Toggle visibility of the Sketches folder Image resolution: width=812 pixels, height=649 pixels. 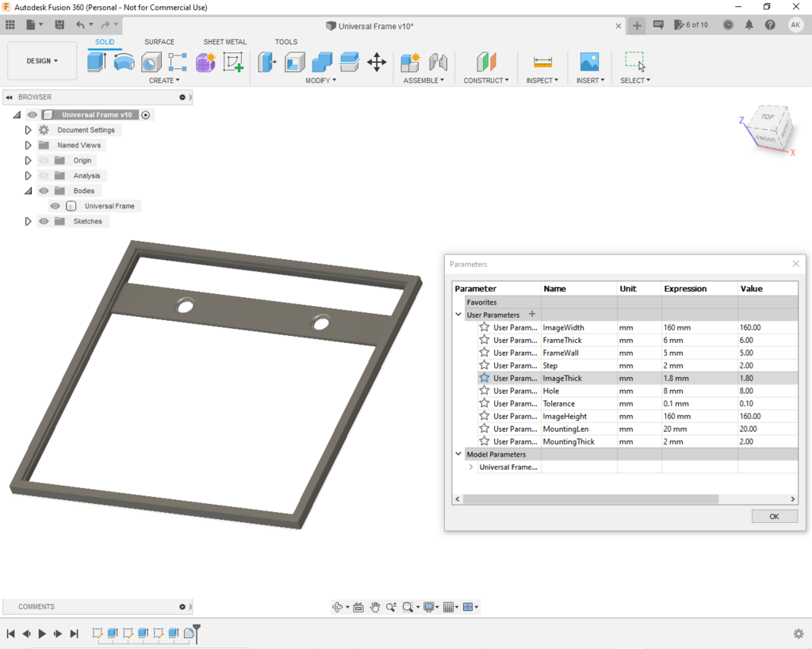pyautogui.click(x=44, y=221)
